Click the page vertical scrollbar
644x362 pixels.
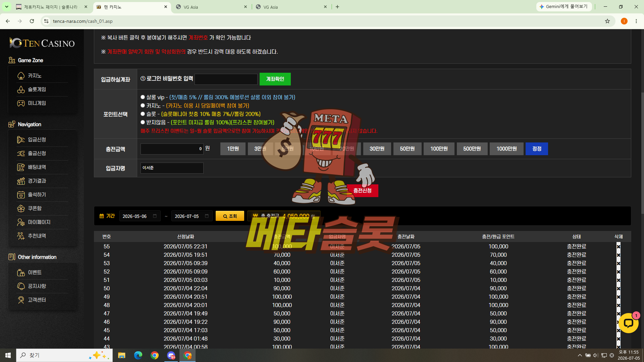pyautogui.click(x=642, y=153)
